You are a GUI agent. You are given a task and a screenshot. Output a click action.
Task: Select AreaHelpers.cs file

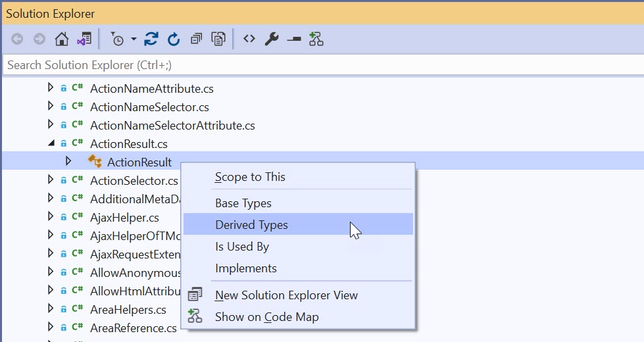pyautogui.click(x=128, y=310)
